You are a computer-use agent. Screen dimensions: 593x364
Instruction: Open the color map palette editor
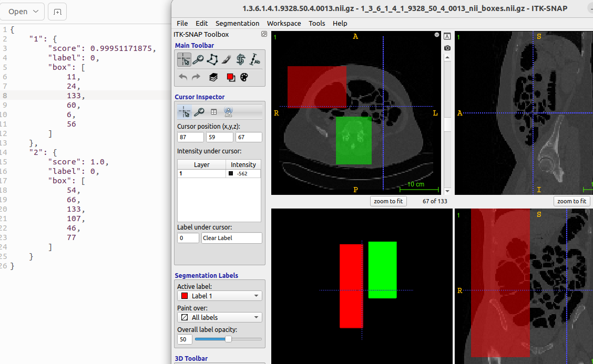(244, 77)
